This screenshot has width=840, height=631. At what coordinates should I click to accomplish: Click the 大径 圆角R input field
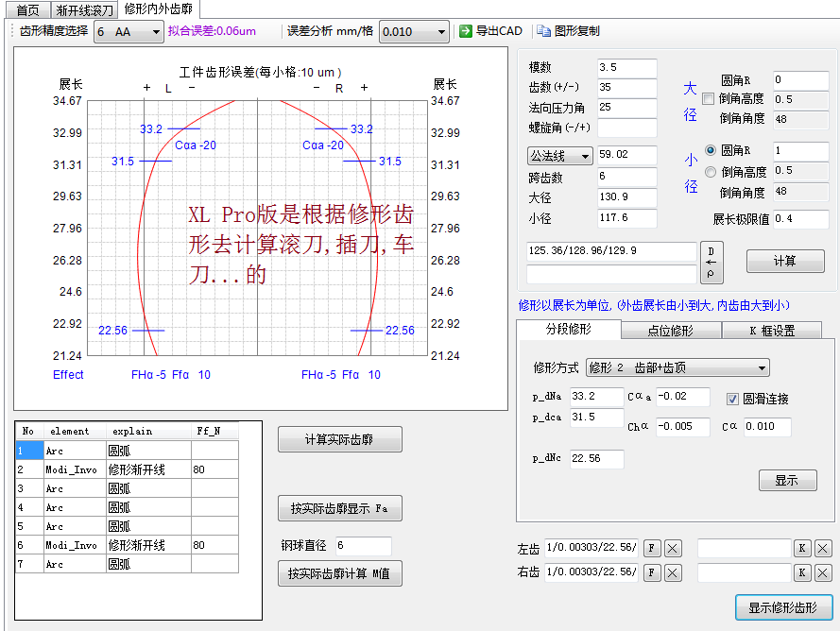tap(800, 80)
